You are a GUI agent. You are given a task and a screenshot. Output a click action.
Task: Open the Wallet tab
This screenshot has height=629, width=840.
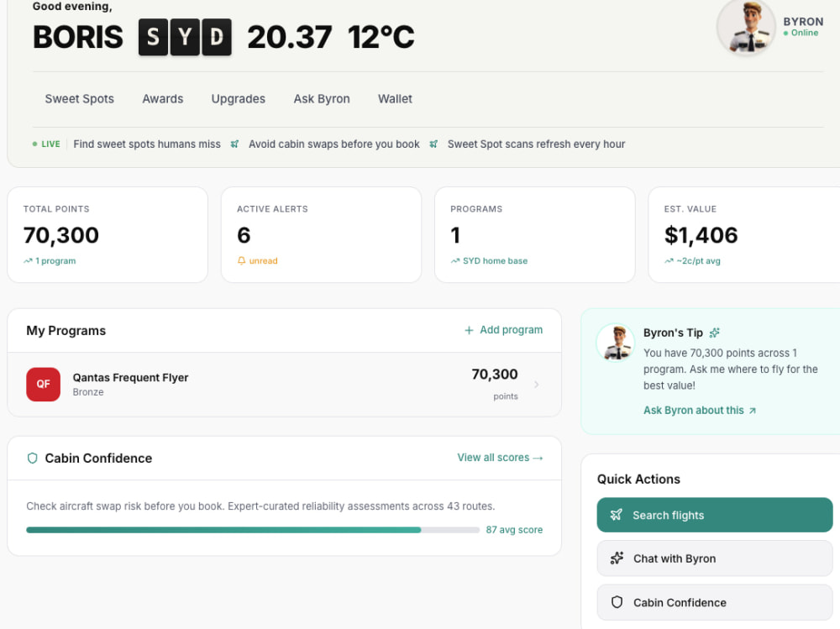pyautogui.click(x=395, y=98)
